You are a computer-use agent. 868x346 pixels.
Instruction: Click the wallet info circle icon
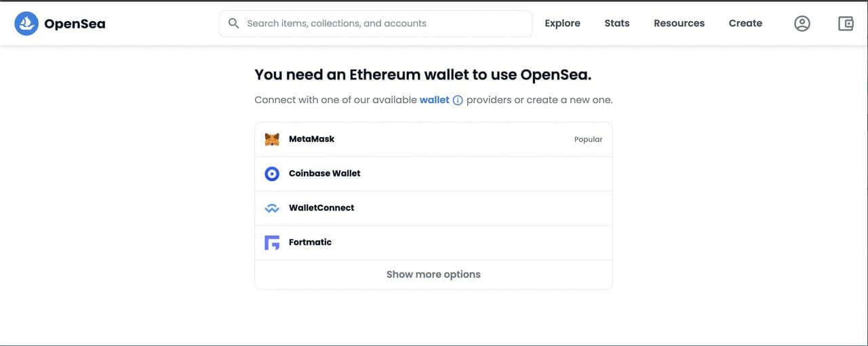(x=458, y=100)
